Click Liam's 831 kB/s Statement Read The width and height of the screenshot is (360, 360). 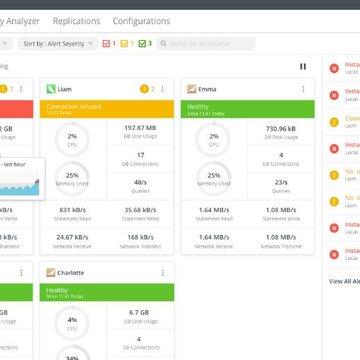(72, 214)
